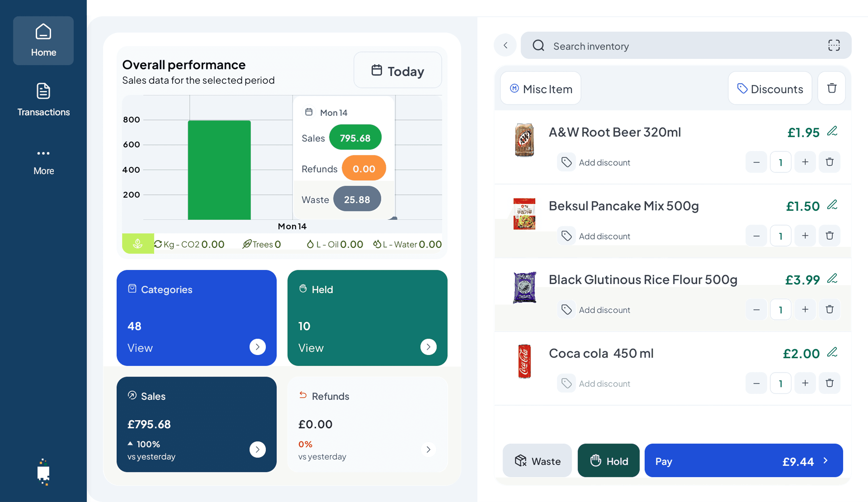Screen dimensions: 868x502
Task: Click the Black Glutinous Rice Flour product image
Action: pyautogui.click(x=525, y=288)
